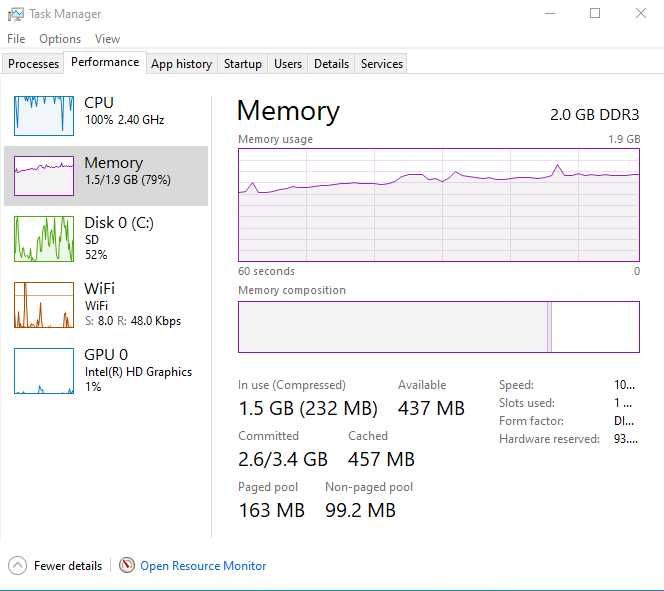Click the Memory composition caption
This screenshot has width=664, height=591.
point(292,290)
